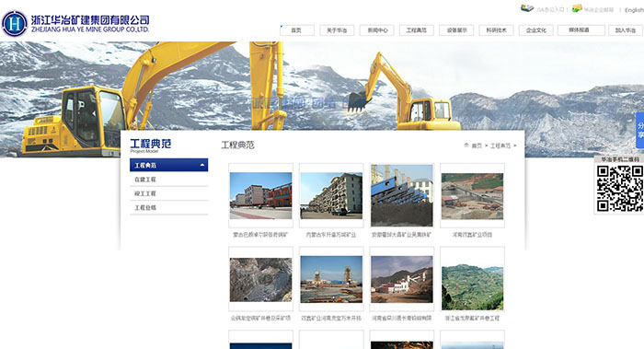Click the home icon in the breadcrumb
Screen dimensions: 644x349
(466, 145)
